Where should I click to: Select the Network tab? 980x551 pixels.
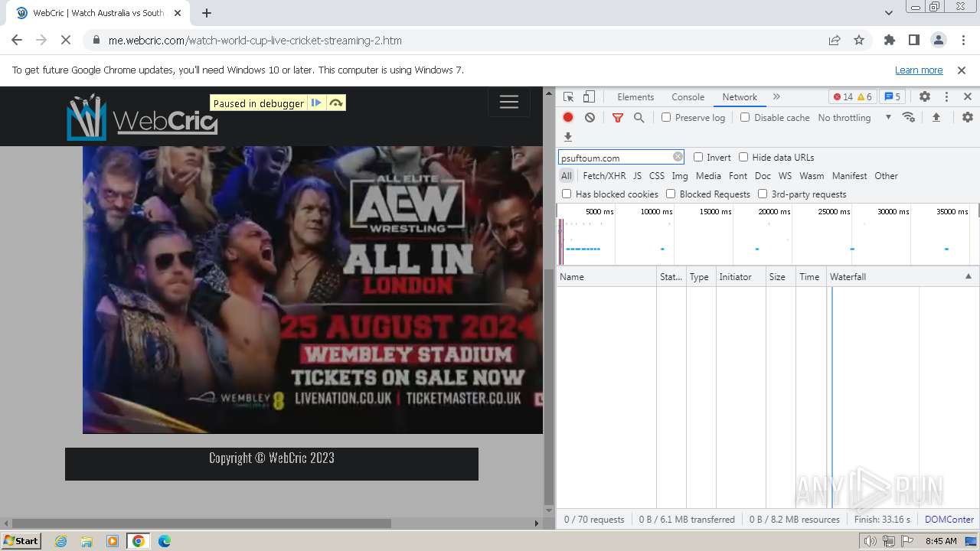tap(740, 97)
